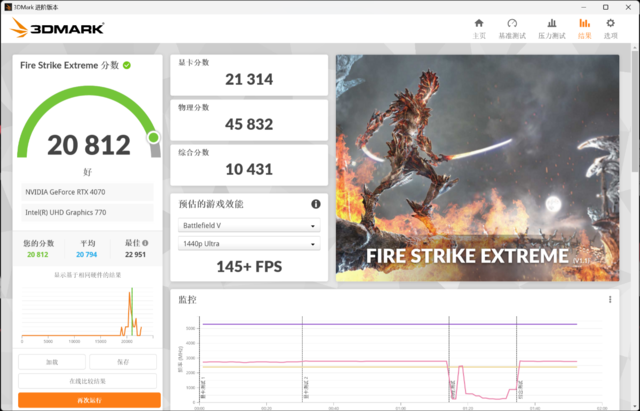Click the green validation checkmark icon
Image resolution: width=640 pixels, height=411 pixels.
(x=127, y=65)
